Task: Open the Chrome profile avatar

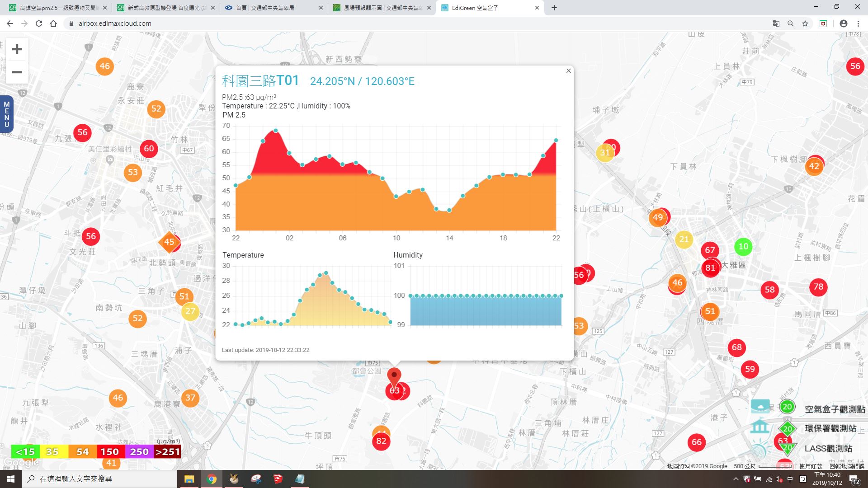Action: pyautogui.click(x=844, y=23)
